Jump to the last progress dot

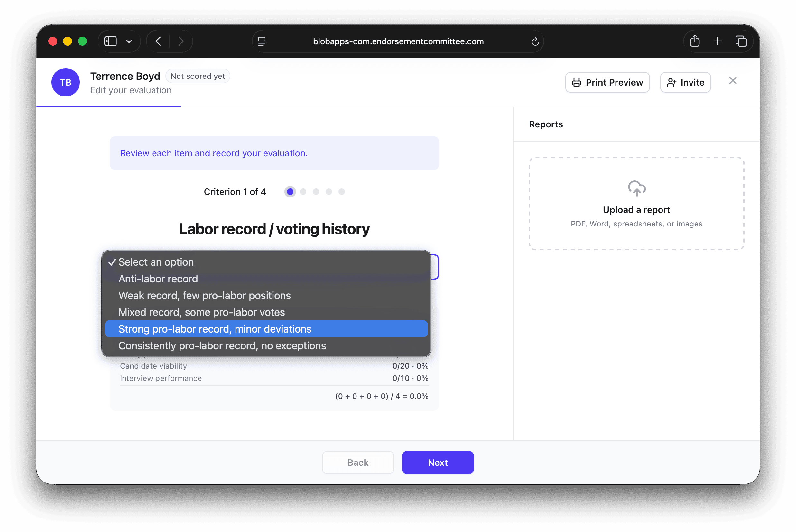(x=342, y=192)
